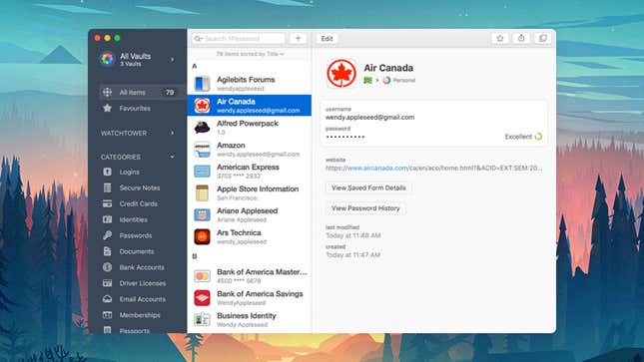Mark Air Canada as favourite with star icon
The width and height of the screenshot is (644, 362).
500,39
